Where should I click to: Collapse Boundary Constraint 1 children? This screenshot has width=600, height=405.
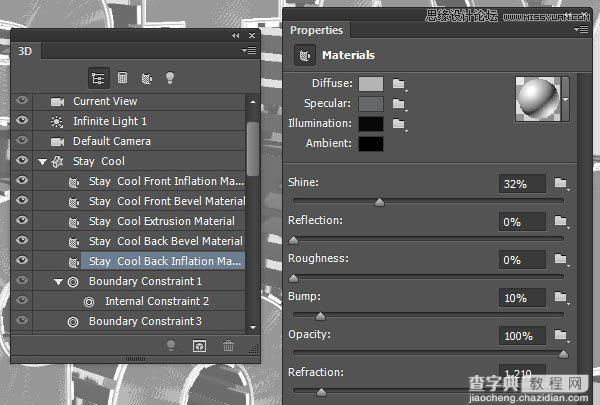pos(58,282)
